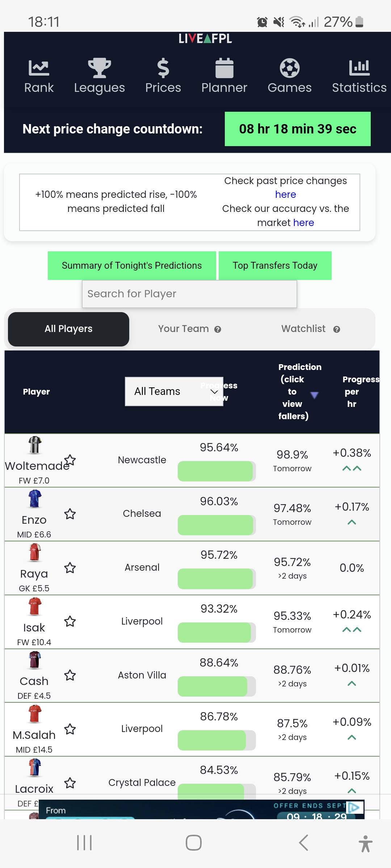Click the Watchlist help question icon
391x868 pixels.
tap(337, 329)
